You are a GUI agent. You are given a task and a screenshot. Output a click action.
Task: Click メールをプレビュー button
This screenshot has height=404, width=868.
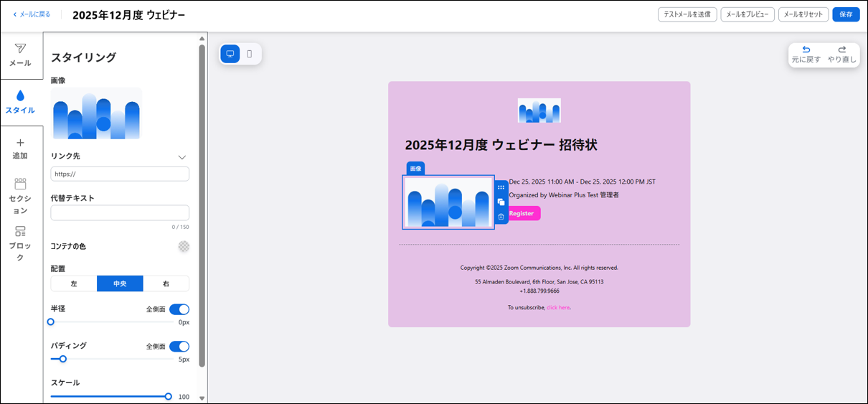[747, 14]
